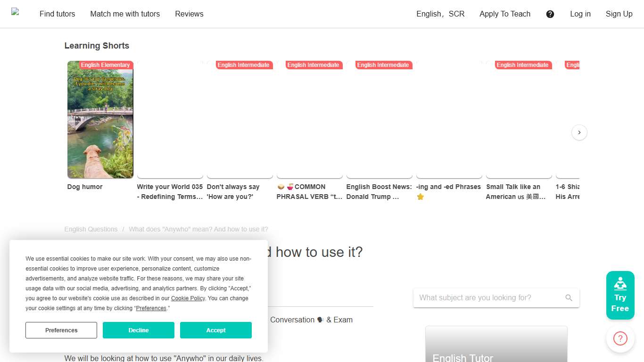Viewport: 644px width, 362px height.
Task: Open the Reviews menu item
Action: pyautogui.click(x=189, y=14)
